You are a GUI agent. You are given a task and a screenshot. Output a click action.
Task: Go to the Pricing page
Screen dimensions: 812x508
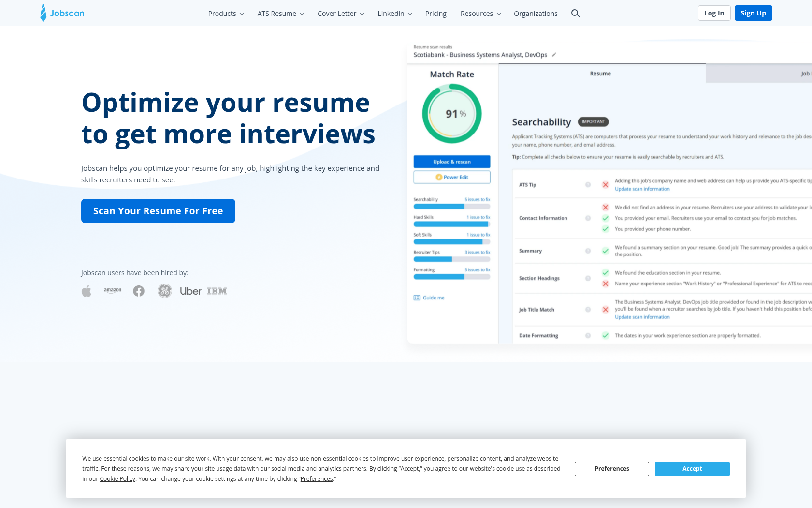click(x=435, y=14)
